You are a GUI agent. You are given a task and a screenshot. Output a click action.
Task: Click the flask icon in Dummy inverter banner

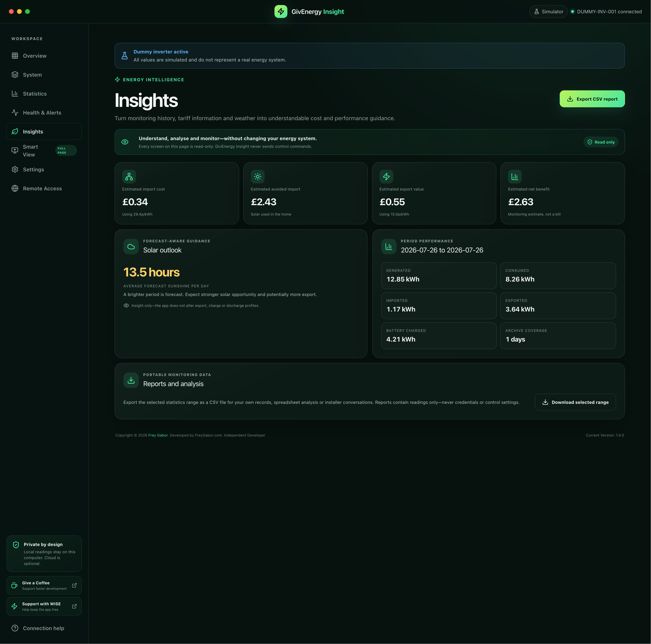pos(125,56)
